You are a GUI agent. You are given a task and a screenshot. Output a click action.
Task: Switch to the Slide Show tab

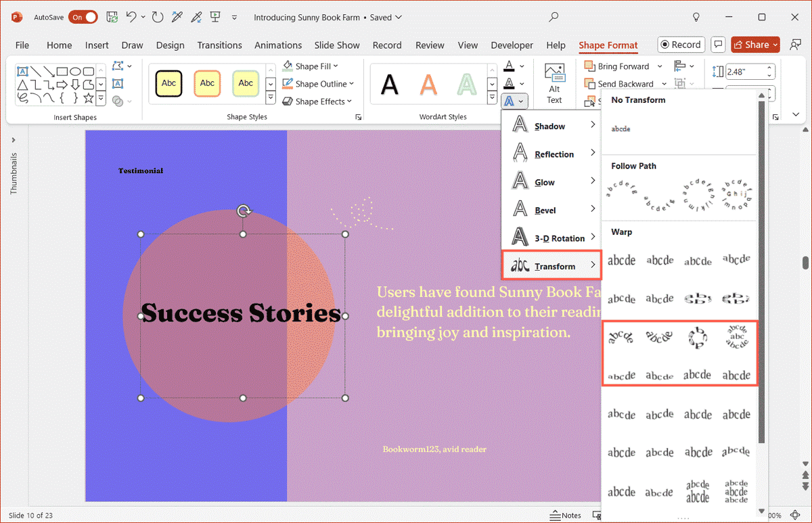(x=337, y=45)
